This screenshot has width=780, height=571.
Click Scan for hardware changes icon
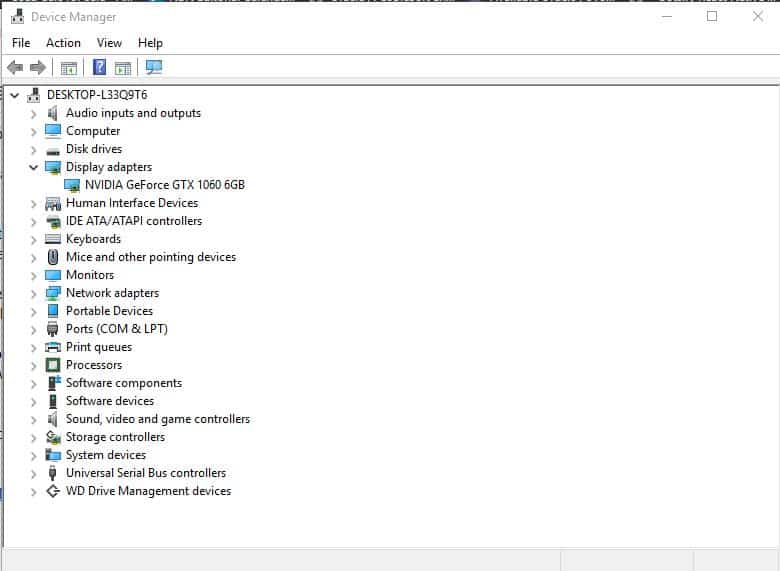point(154,67)
